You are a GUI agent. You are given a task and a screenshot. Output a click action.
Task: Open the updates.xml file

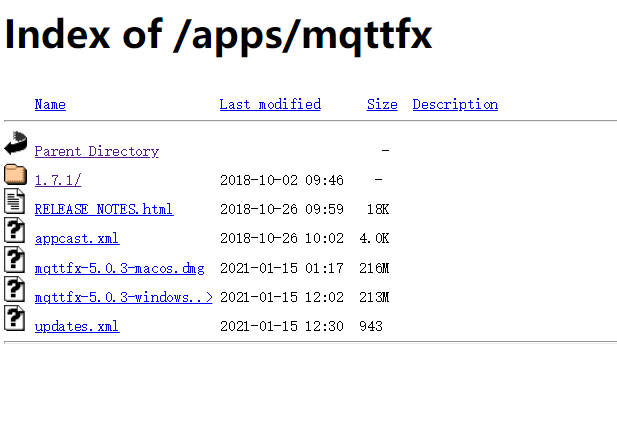77,326
